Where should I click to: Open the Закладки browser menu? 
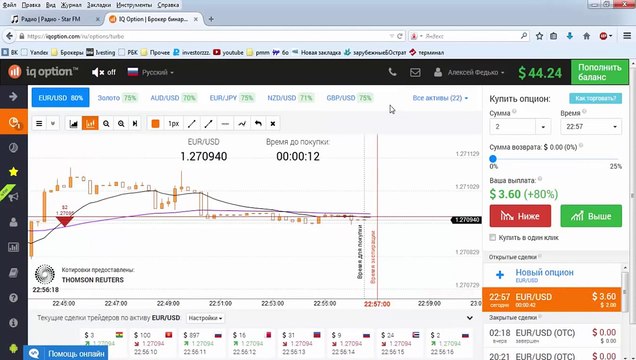[99, 5]
